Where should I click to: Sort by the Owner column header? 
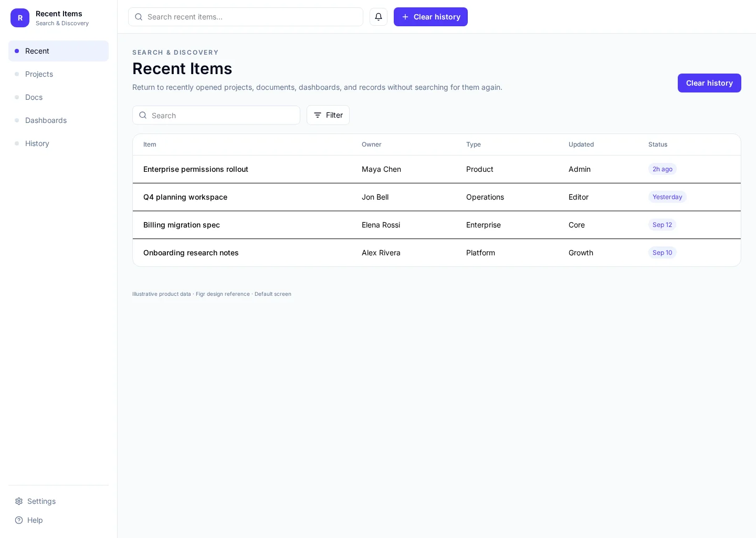point(372,144)
